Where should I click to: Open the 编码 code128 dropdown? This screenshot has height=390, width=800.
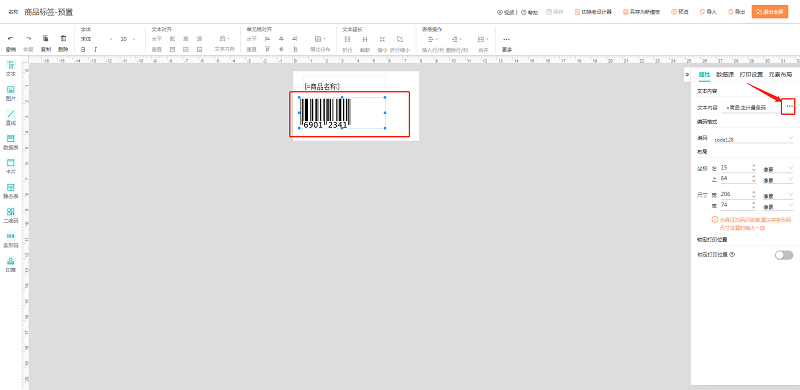pyautogui.click(x=753, y=139)
